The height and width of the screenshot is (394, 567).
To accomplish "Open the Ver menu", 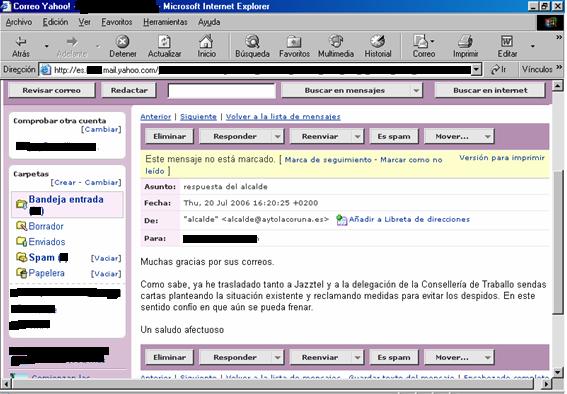I will (x=85, y=22).
